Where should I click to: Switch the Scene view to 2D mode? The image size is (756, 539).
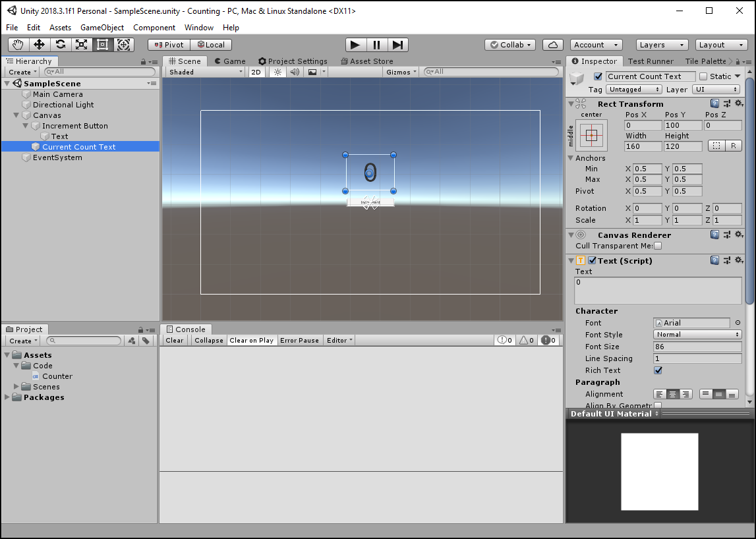coord(256,72)
